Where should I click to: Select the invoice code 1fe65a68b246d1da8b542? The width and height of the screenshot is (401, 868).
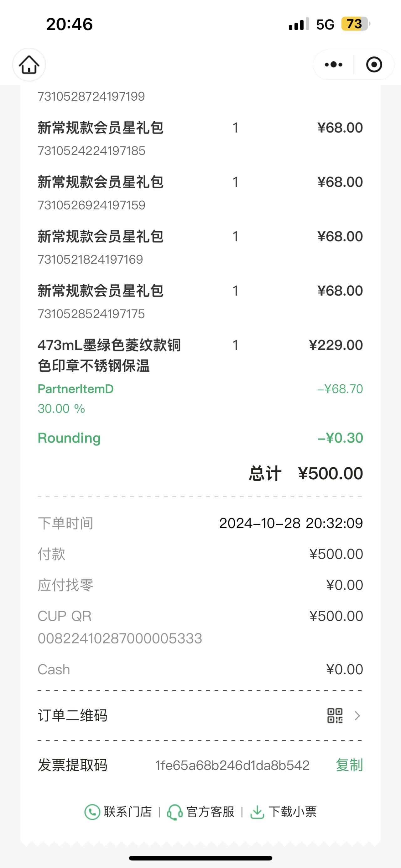click(232, 765)
